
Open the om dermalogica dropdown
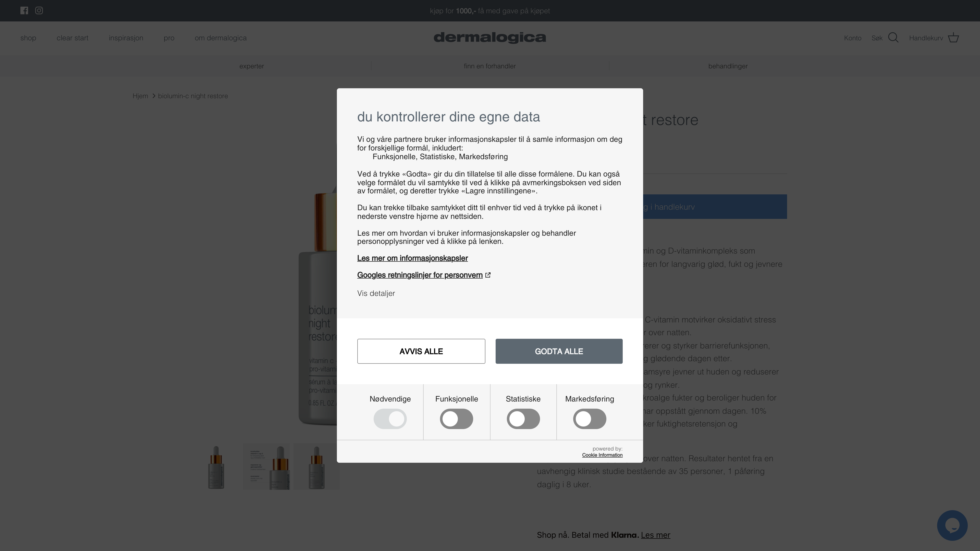coord(221,38)
